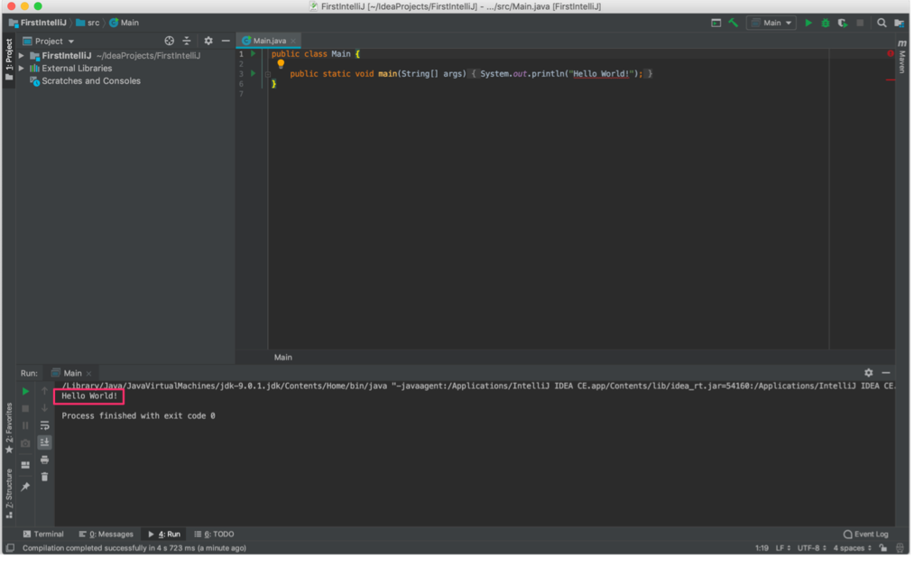Click FirstIntelliJ in navigation breadcrumb
The height and width of the screenshot is (568, 924).
[38, 23]
